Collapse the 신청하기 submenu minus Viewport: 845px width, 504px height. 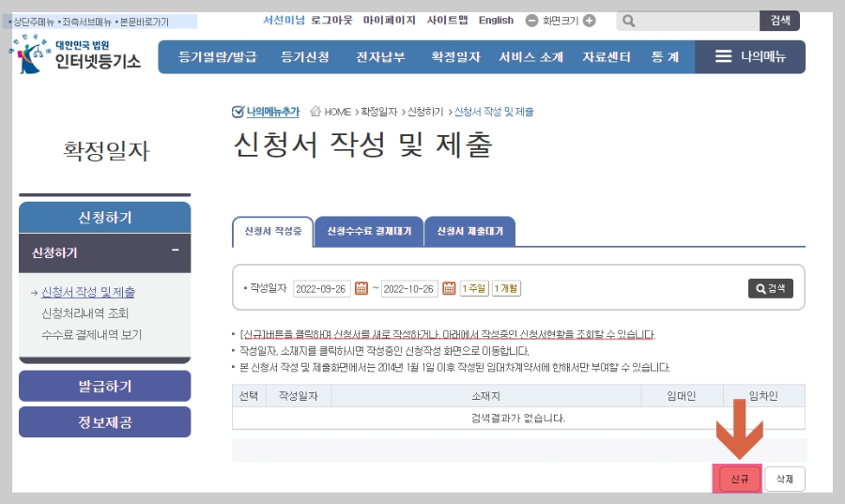(x=176, y=251)
